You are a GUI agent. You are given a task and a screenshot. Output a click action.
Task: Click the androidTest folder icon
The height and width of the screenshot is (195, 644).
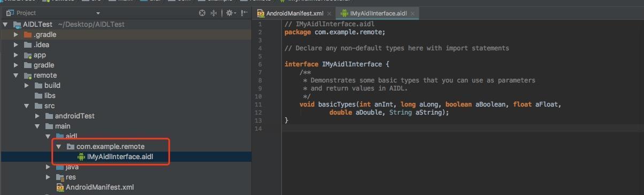49,116
